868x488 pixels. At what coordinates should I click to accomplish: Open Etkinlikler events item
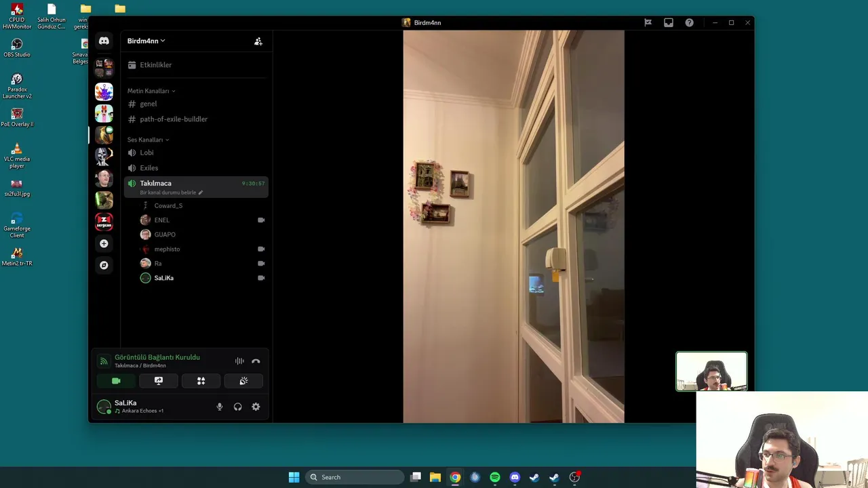pyautogui.click(x=195, y=65)
